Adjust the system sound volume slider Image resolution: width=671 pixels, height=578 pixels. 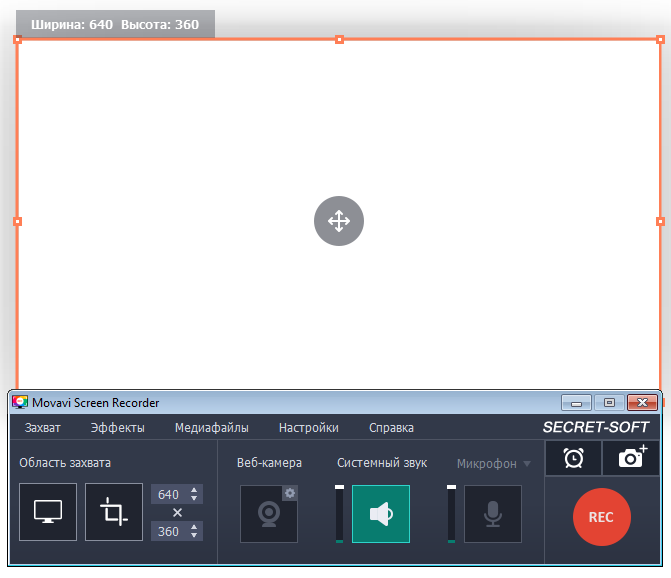point(339,514)
